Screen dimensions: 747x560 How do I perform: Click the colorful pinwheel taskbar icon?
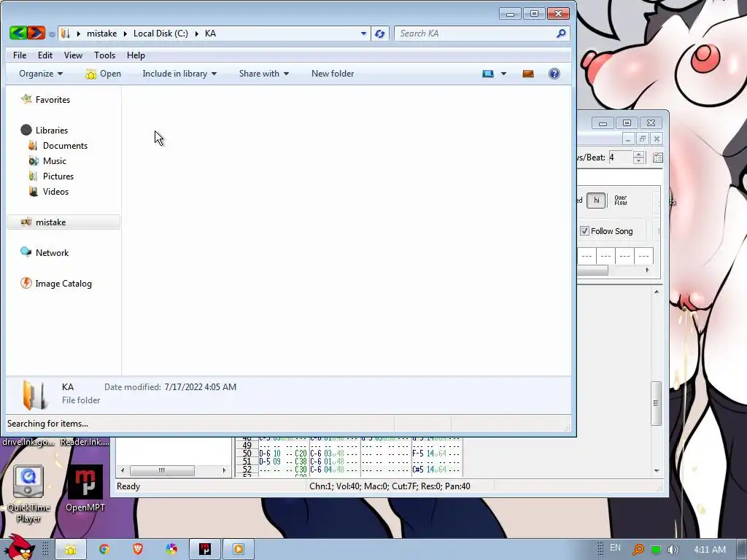[171, 550]
